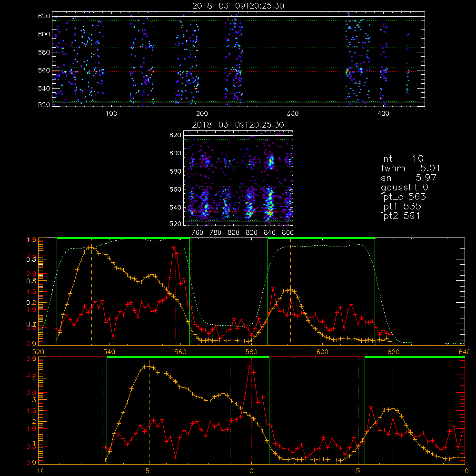Click x-axis label 860 under middle image
This screenshot has height=476, width=476.
(x=288, y=233)
